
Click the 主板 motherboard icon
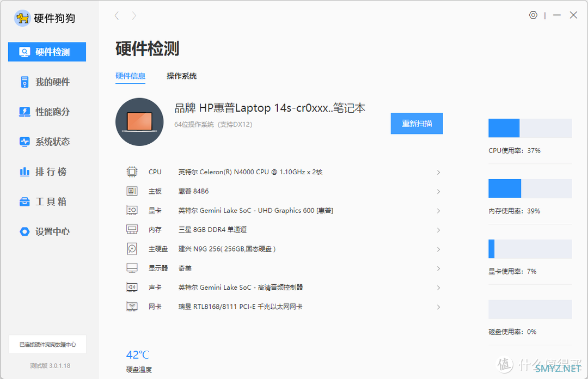click(132, 191)
